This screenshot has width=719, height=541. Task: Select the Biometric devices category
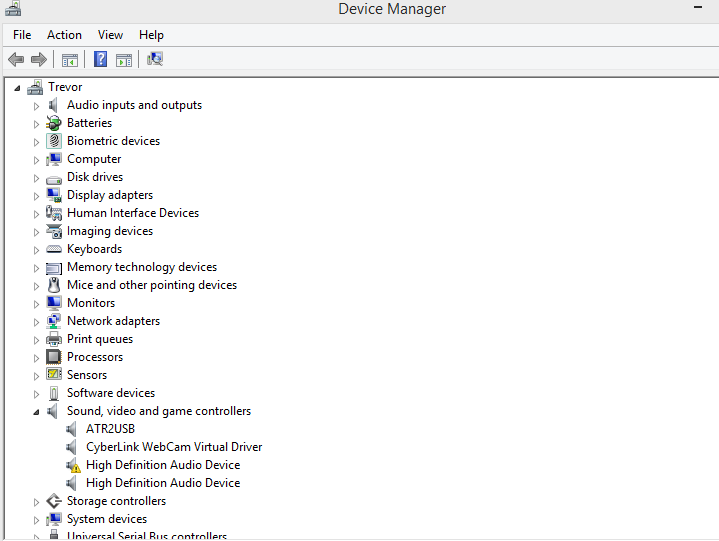point(113,141)
